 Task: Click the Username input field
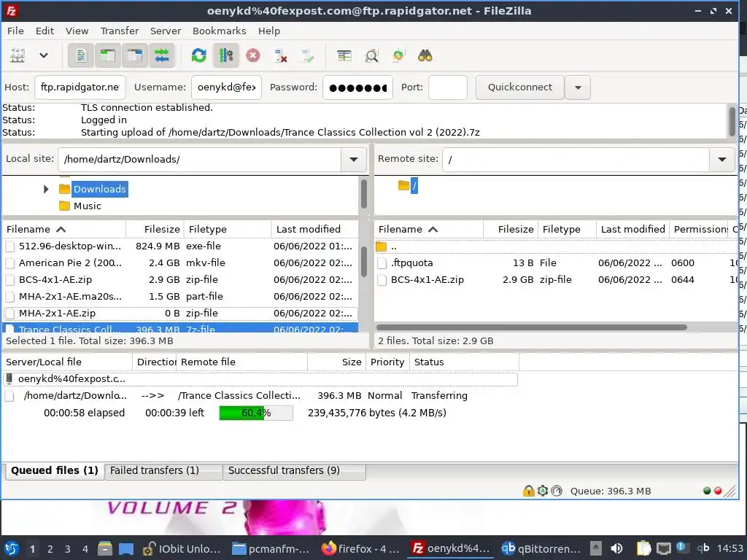tap(226, 87)
